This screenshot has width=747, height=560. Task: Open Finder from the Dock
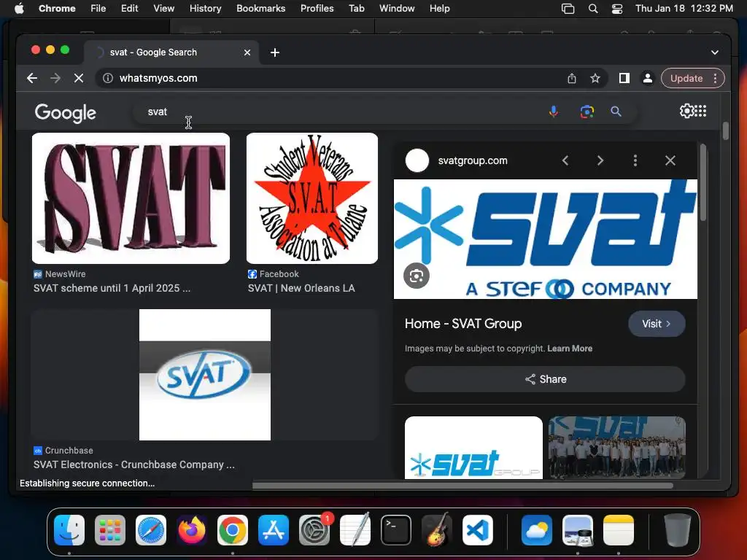click(x=69, y=530)
